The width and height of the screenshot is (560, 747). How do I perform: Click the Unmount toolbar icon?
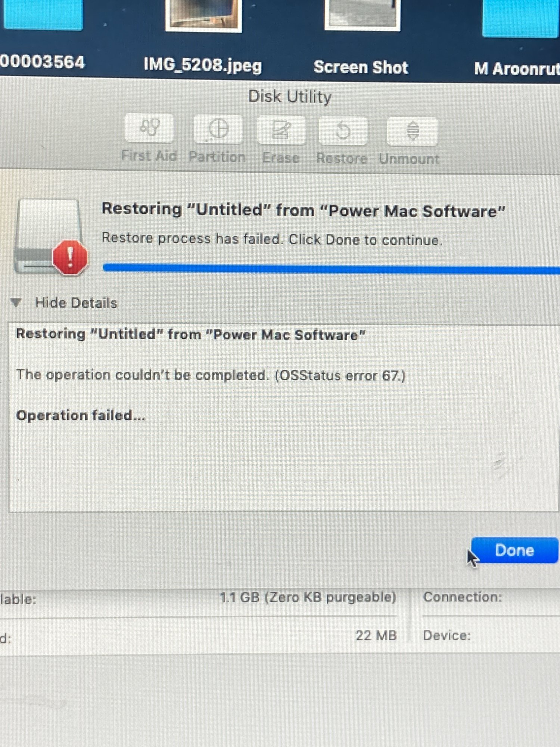[412, 131]
